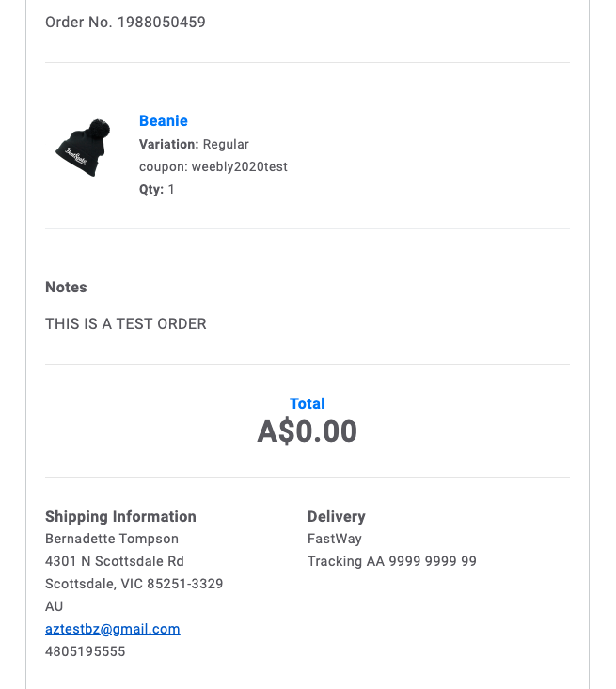Viewport: 616px width, 689px height.
Task: Select the THIS IS A TEST ORDER note
Action: (x=126, y=324)
